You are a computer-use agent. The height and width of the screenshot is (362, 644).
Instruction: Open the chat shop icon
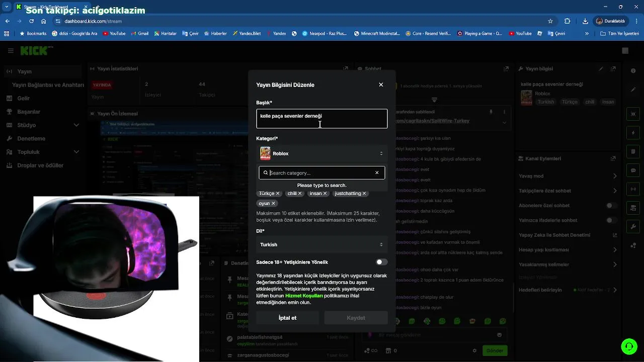(x=388, y=351)
